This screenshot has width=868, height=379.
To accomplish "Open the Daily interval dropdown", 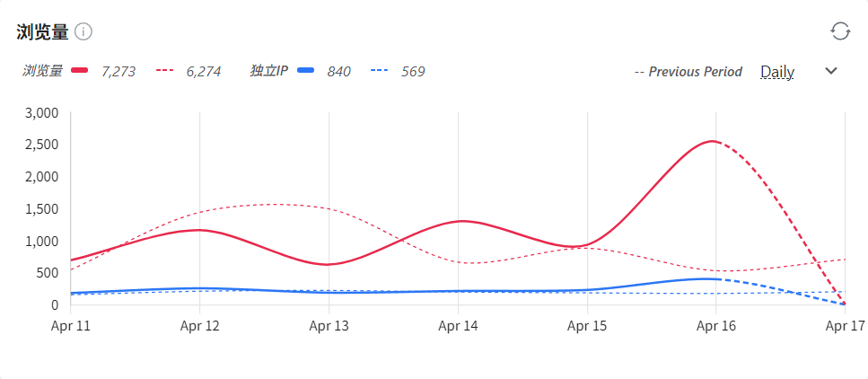I will [x=777, y=71].
